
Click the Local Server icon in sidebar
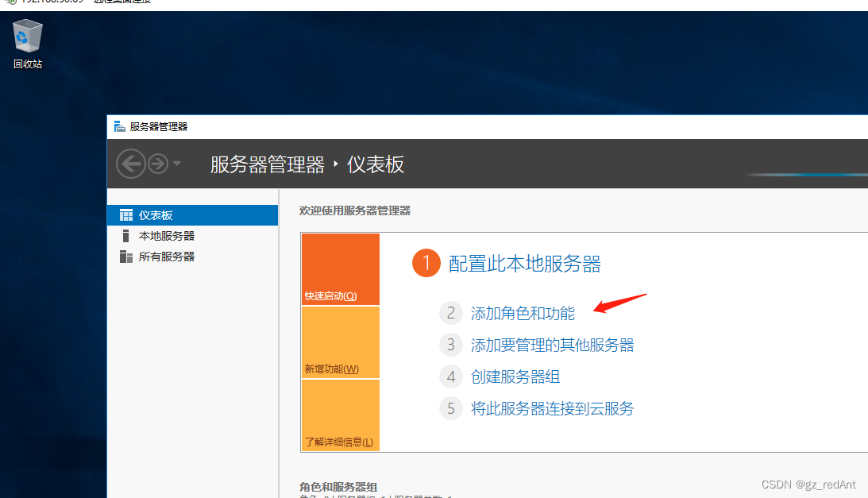125,236
